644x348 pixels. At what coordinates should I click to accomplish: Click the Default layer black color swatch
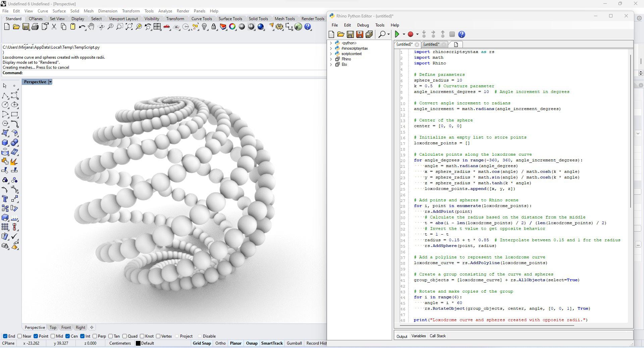click(138, 343)
